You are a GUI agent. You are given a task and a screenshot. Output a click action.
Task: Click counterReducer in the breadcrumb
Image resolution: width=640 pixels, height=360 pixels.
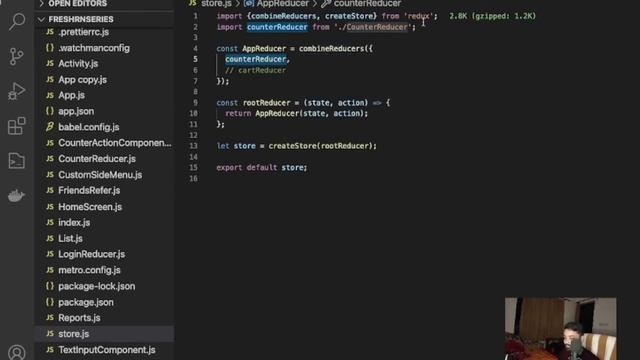tap(367, 4)
